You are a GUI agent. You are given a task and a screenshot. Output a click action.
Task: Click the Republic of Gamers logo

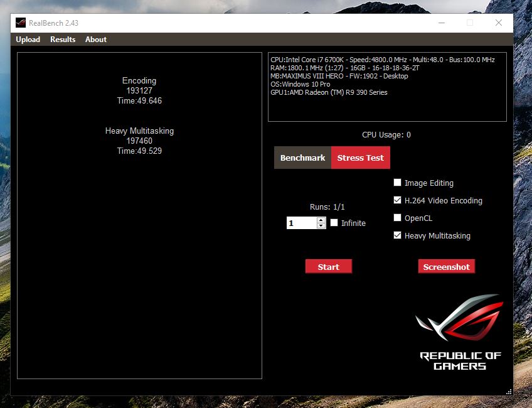pyautogui.click(x=460, y=332)
